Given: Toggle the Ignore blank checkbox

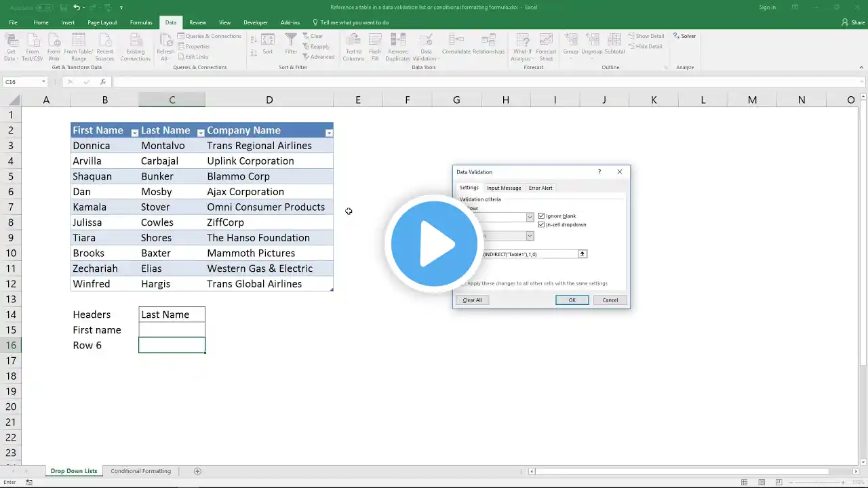Looking at the screenshot, I should point(541,216).
